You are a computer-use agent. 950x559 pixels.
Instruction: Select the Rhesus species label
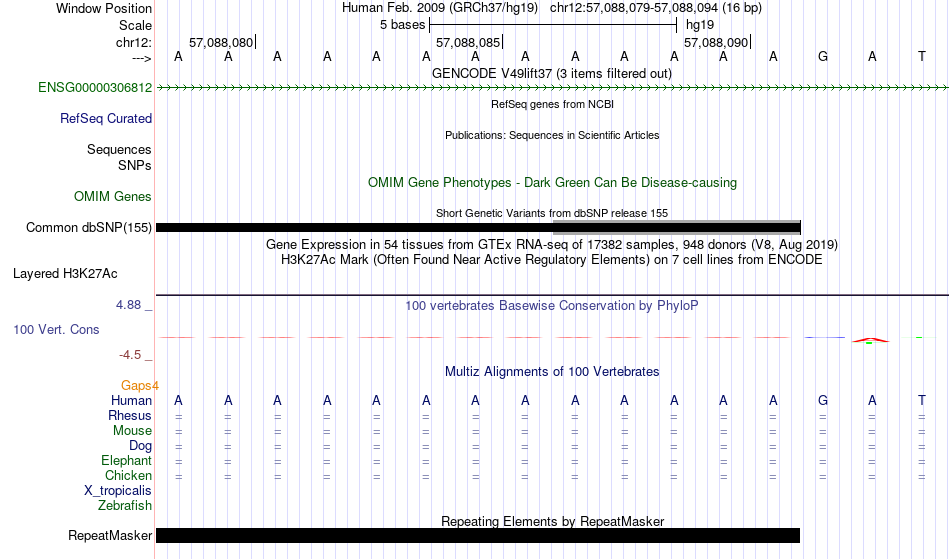tap(130, 415)
